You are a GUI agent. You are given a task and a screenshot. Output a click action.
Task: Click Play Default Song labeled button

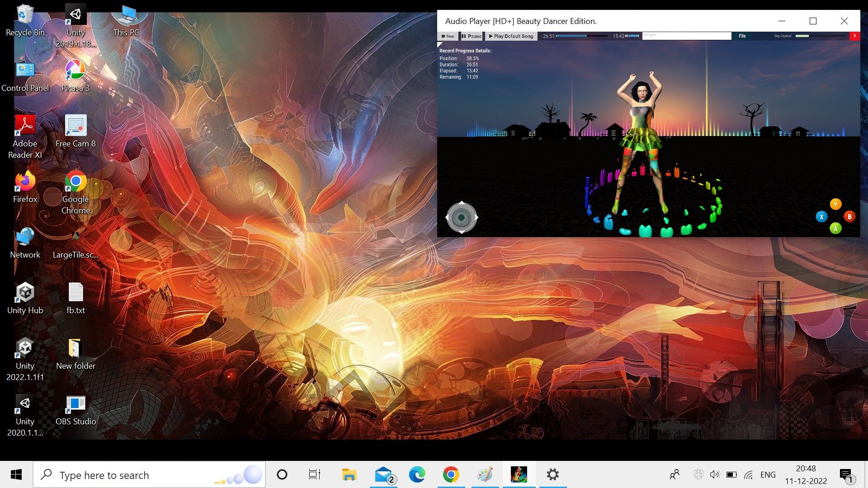tap(509, 36)
